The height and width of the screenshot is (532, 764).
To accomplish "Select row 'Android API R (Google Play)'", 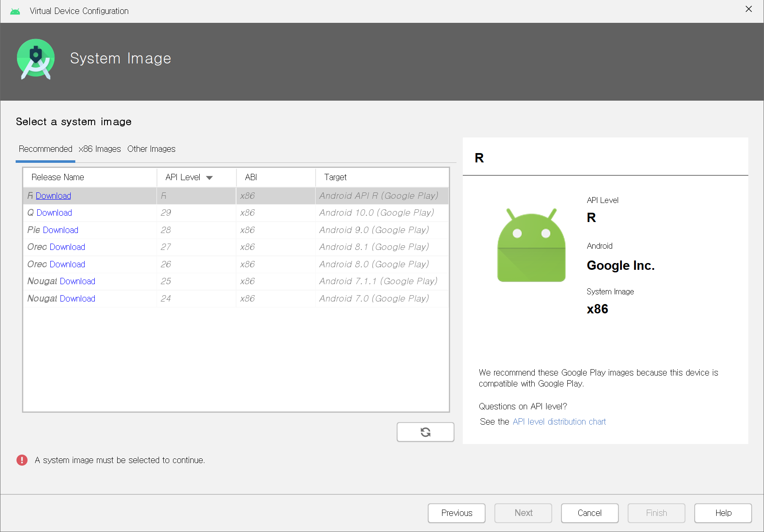I will tap(236, 196).
